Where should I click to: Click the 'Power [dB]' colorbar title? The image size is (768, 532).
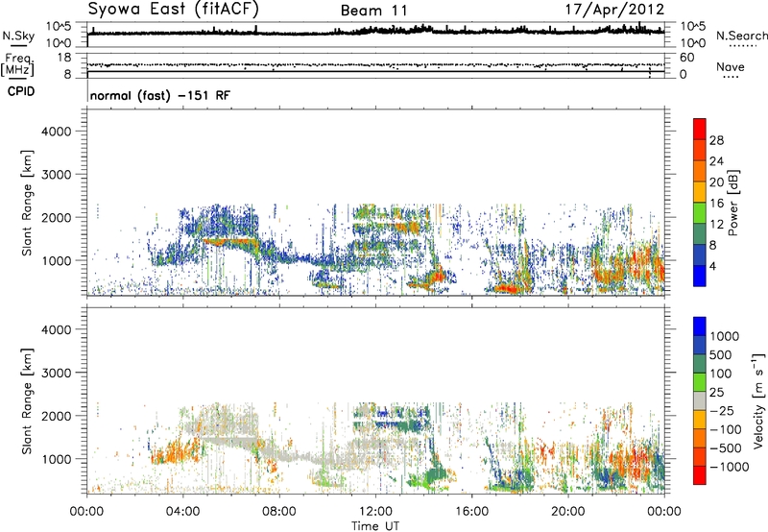732,203
